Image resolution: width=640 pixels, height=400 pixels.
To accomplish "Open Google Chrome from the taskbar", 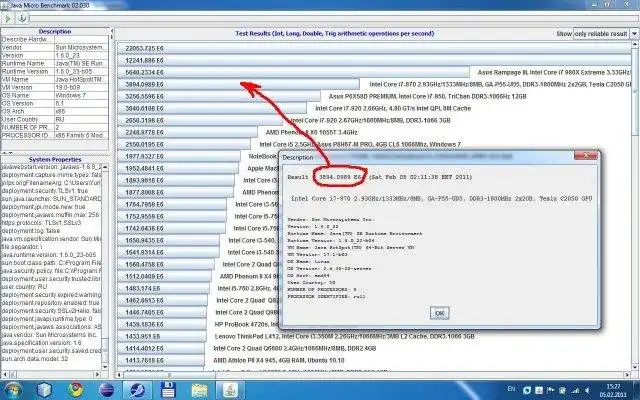I will pos(76,390).
